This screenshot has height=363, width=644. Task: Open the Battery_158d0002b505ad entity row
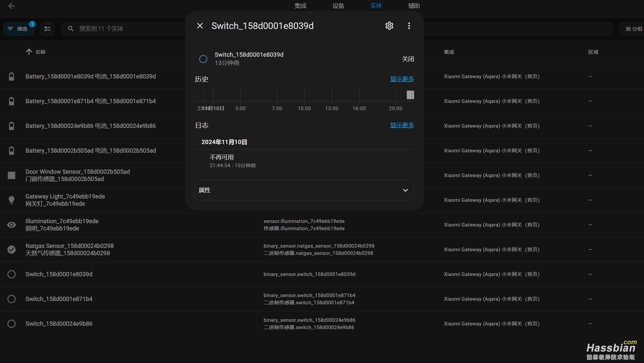[x=91, y=151]
